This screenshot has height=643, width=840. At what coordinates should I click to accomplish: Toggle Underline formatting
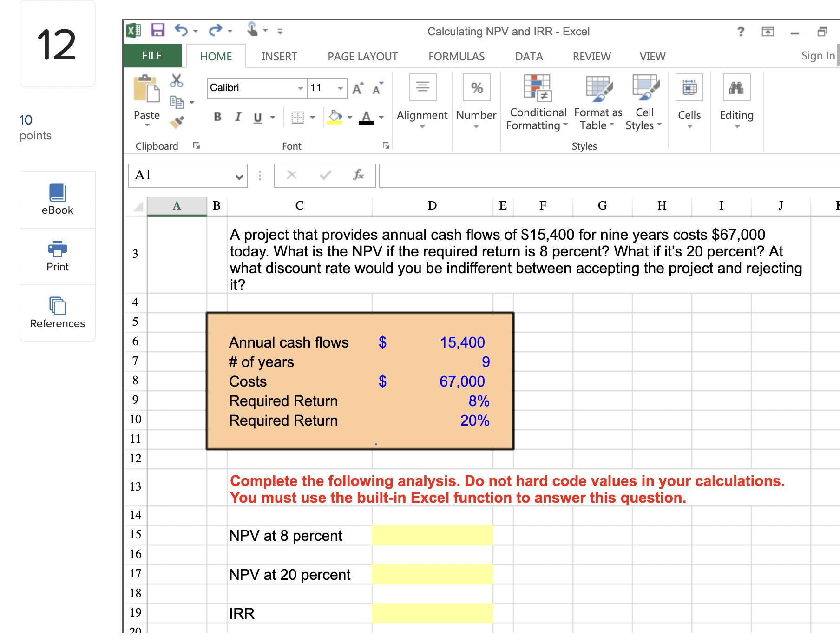tap(258, 117)
